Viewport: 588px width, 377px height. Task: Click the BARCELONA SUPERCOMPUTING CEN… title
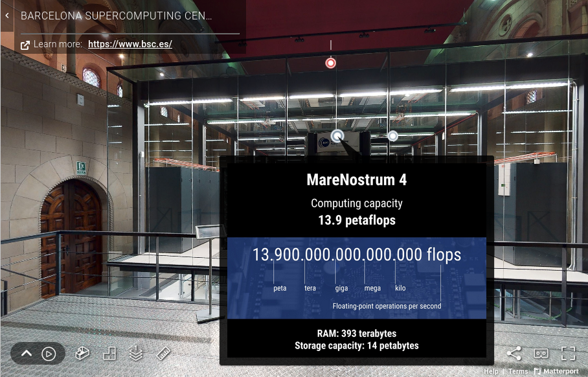[117, 16]
